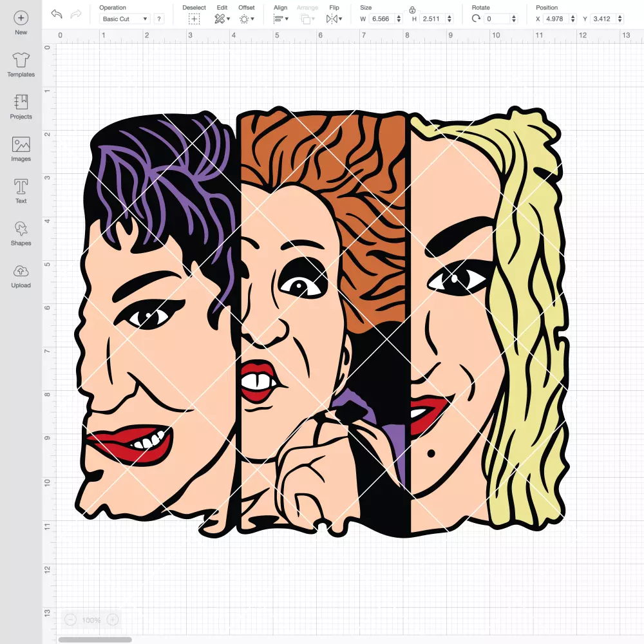Click the Offset icon
Image resolution: width=644 pixels, height=644 pixels.
coord(244,19)
